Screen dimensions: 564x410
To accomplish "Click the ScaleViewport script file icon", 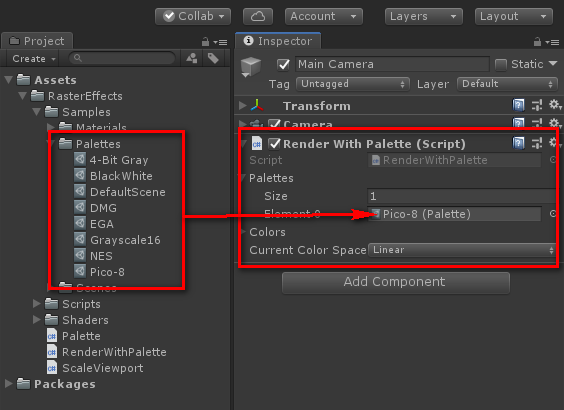I will pyautogui.click(x=52, y=367).
